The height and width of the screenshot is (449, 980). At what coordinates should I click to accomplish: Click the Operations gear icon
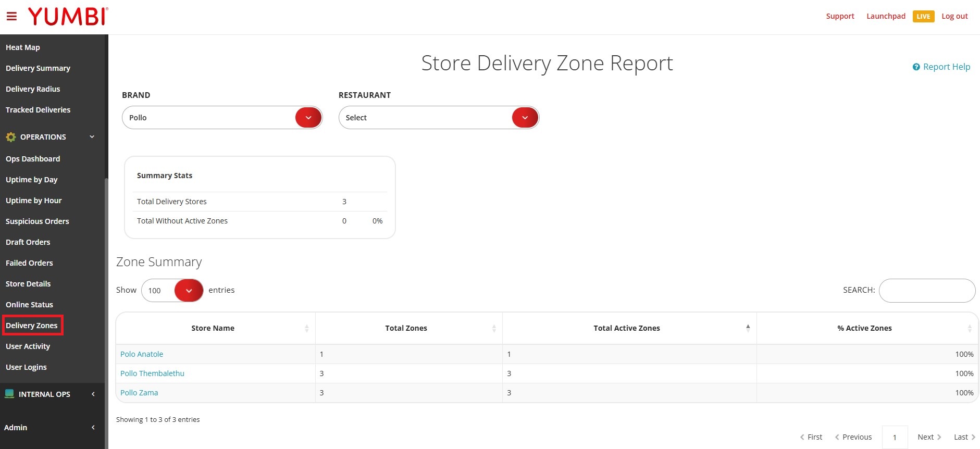11,137
